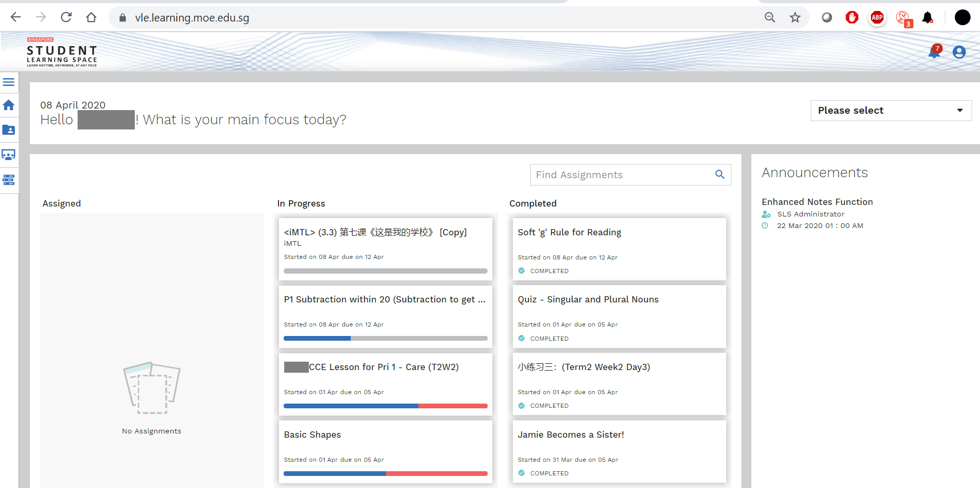Click the black bell extension icon
980x488 pixels.
pos(928,17)
